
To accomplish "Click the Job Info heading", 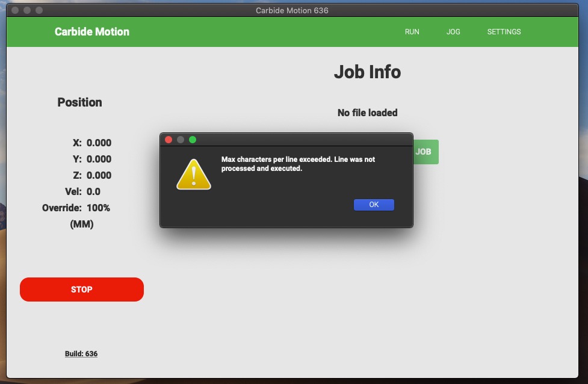I will click(368, 72).
